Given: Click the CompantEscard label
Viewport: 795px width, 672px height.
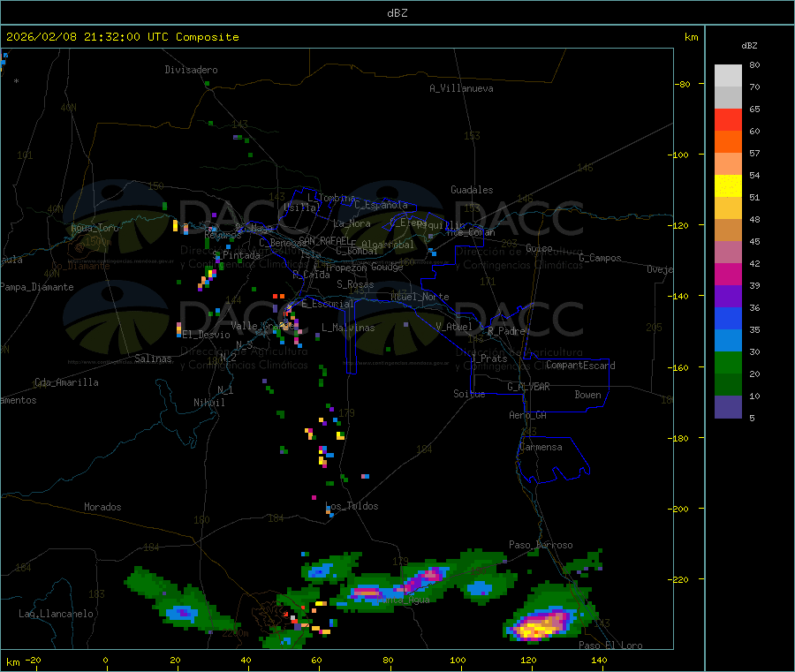Looking at the screenshot, I should click(581, 366).
